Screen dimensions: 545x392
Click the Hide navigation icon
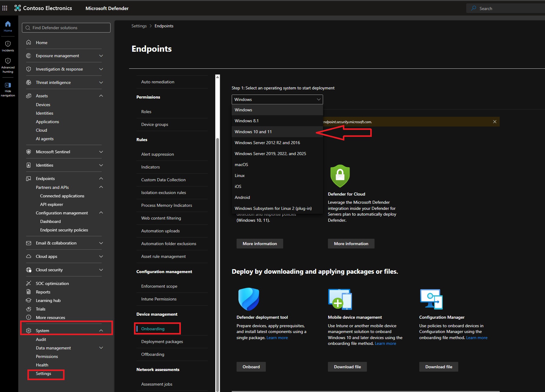pyautogui.click(x=8, y=85)
